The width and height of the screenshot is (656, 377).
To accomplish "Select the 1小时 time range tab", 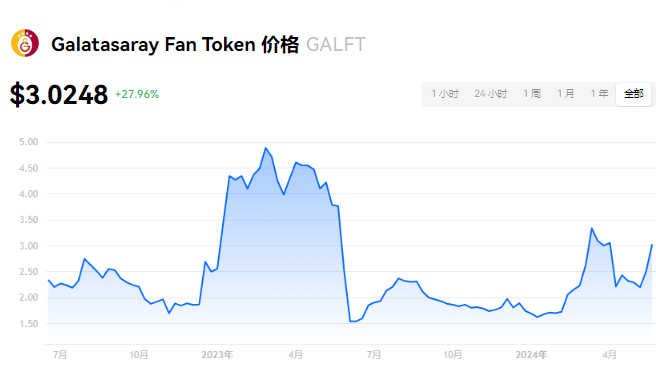I will (445, 94).
